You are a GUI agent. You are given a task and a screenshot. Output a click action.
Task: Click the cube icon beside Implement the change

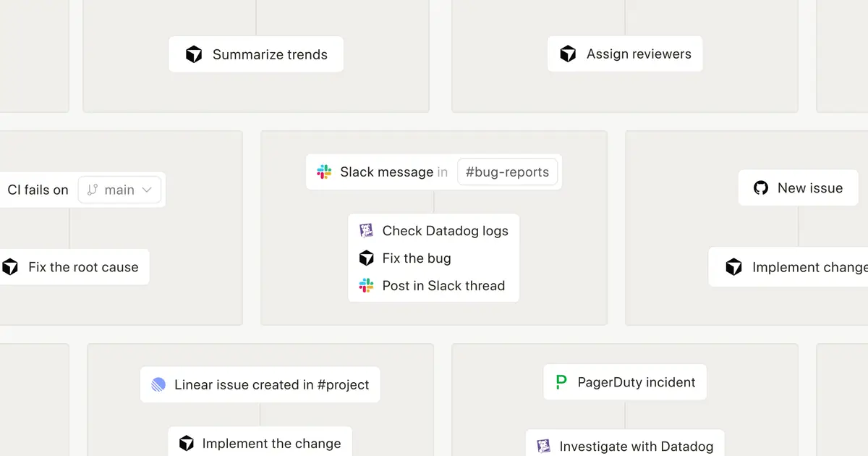(187, 443)
